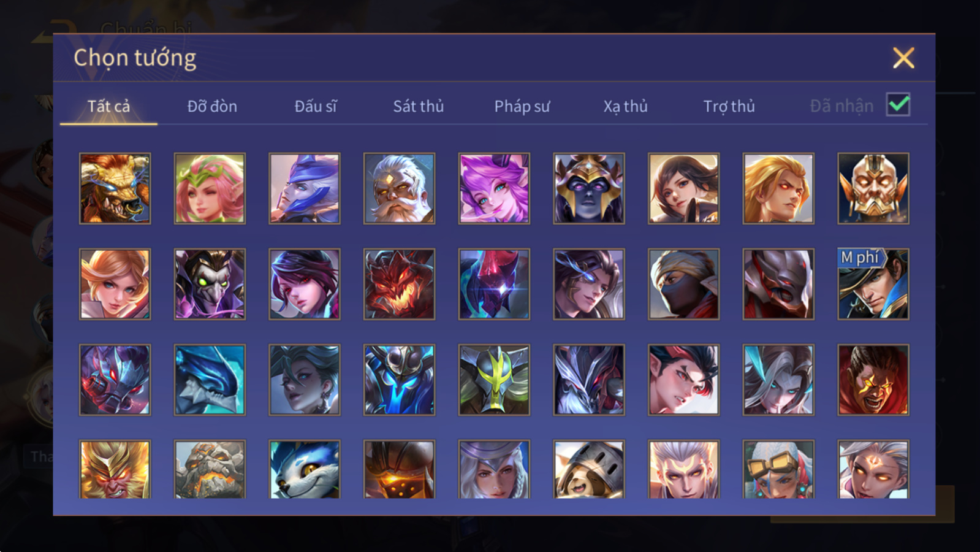This screenshot has height=552, width=980.
Task: Choose the white-bearded old man hero
Action: (399, 188)
